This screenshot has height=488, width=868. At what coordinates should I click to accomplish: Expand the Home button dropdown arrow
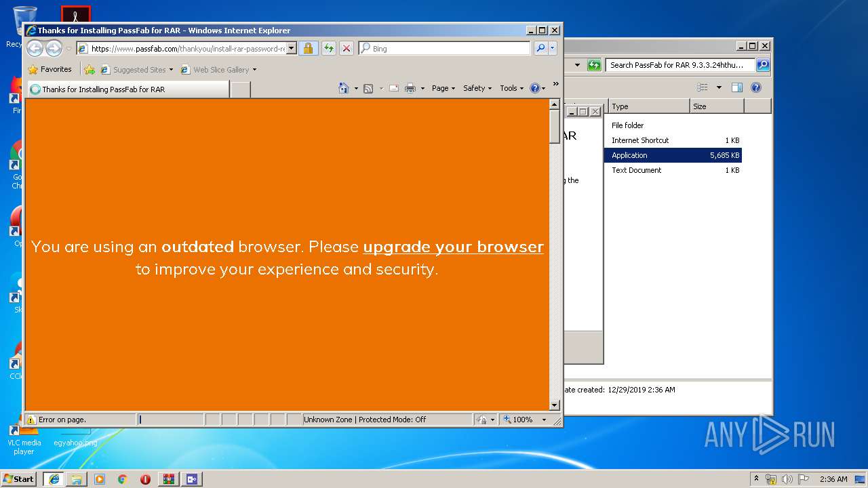[356, 88]
